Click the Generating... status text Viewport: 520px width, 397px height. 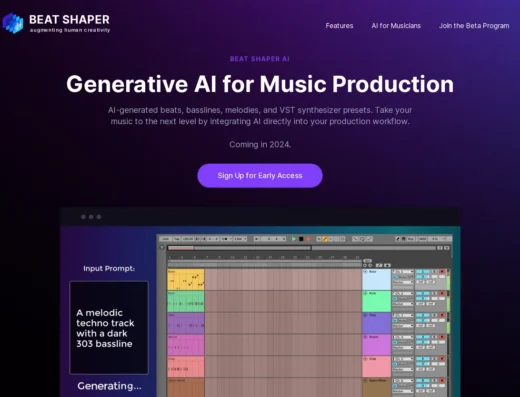pos(109,386)
